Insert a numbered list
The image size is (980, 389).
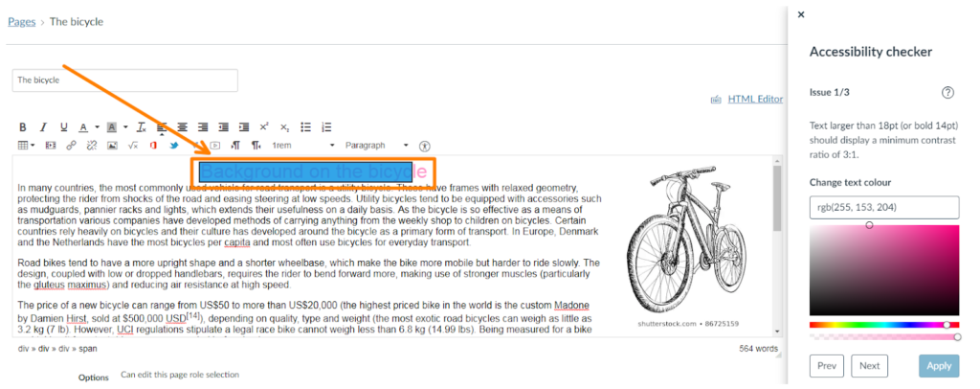pyautogui.click(x=326, y=127)
